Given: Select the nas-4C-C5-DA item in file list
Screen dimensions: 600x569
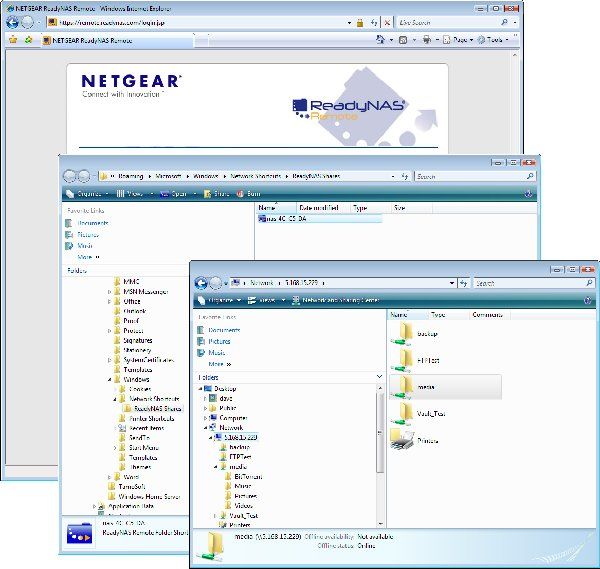Looking at the screenshot, I should pyautogui.click(x=320, y=219).
